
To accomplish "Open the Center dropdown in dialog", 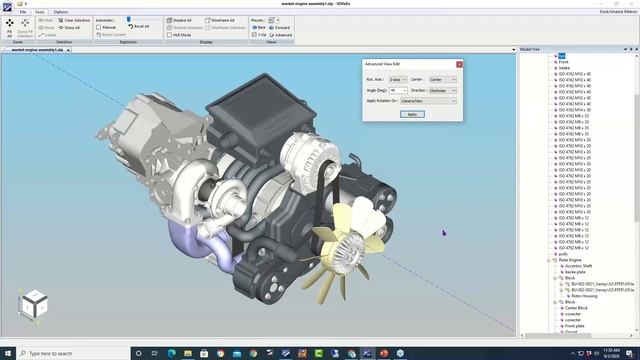I will pos(442,79).
